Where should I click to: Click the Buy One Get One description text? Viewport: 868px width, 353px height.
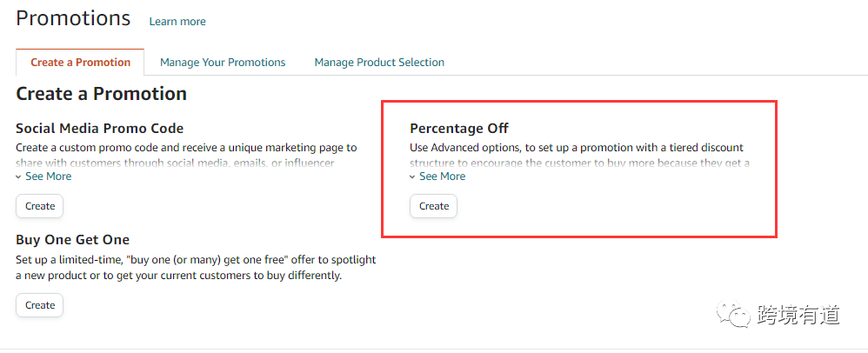click(196, 267)
